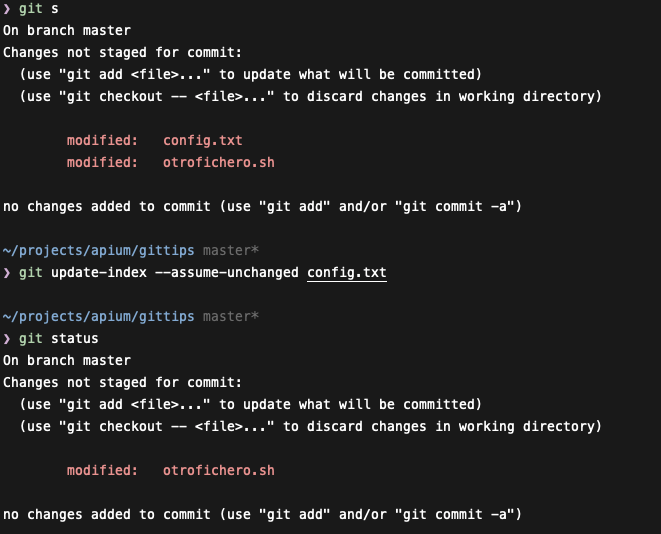Image resolution: width=661 pixels, height=534 pixels.
Task: Select otrofichero.sh listed under config.txt
Action: point(218,162)
